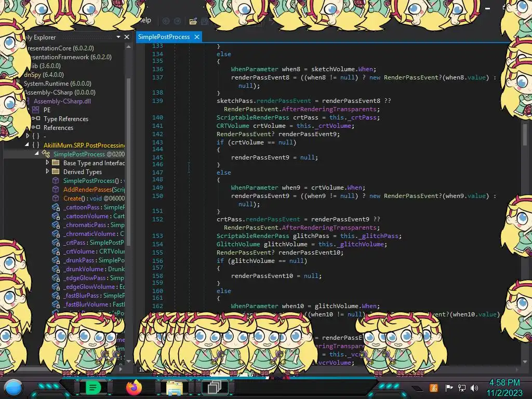Click namespace braces icon beside AkilliMum.SRP.PostProcessing
Screen dimensions: 532x399
coord(36,145)
